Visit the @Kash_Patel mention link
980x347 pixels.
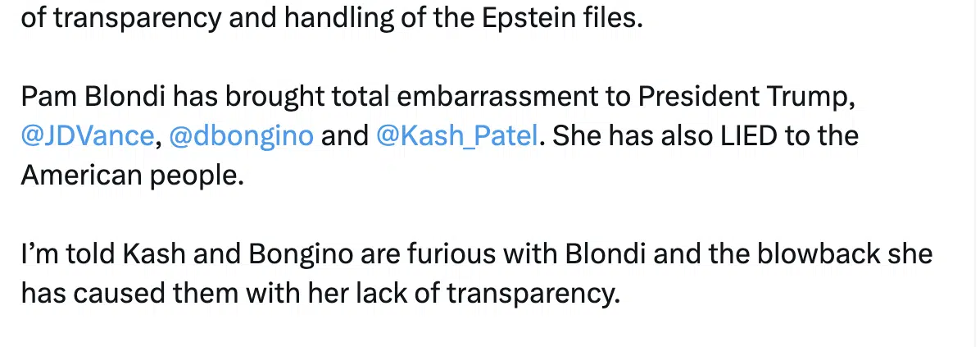[x=457, y=137]
